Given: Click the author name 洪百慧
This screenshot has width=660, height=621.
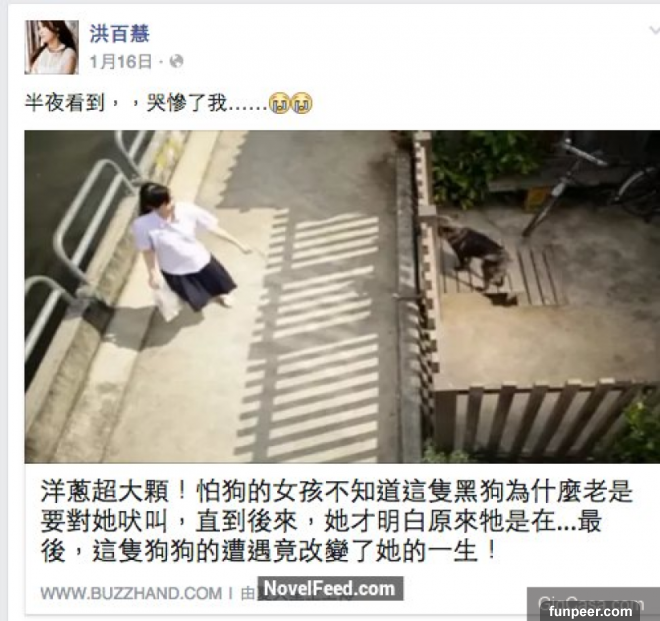Looking at the screenshot, I should point(120,33).
